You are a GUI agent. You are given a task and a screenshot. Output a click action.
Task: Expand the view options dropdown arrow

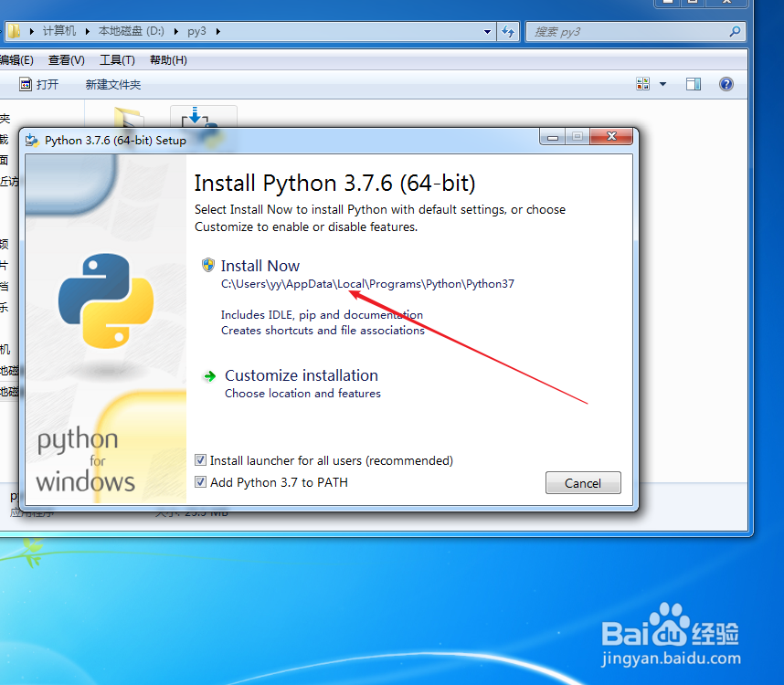663,84
